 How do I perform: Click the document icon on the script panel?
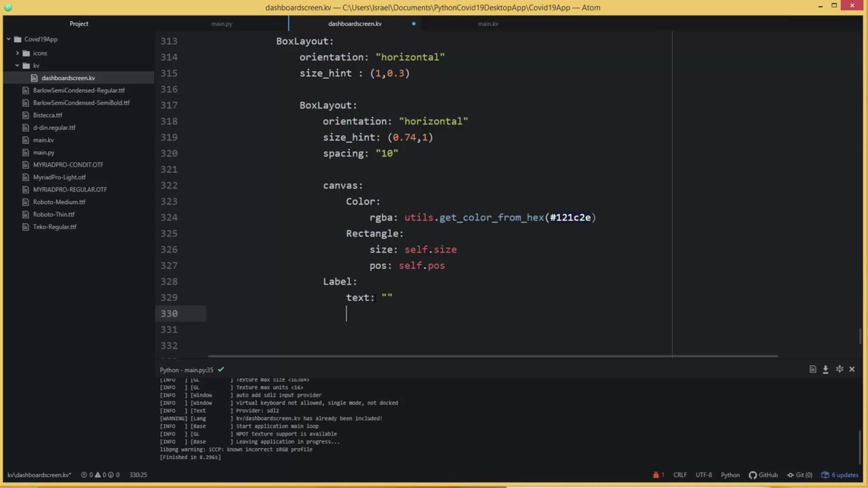tap(812, 369)
